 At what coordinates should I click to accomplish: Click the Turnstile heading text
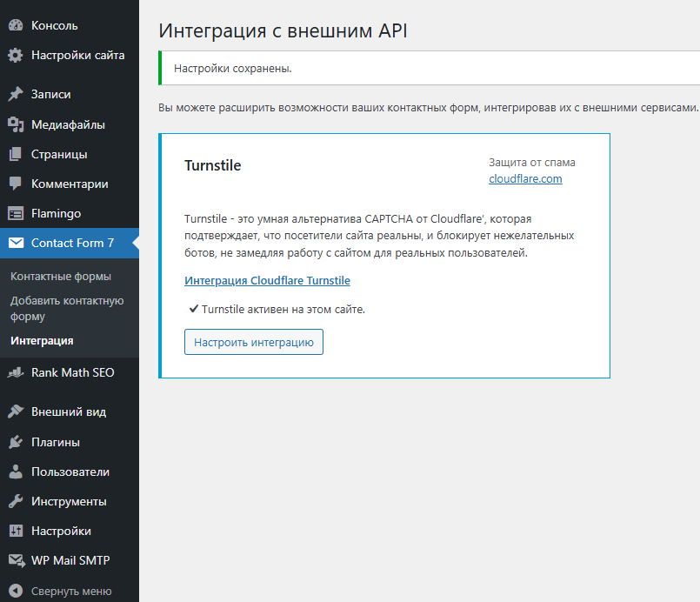(212, 165)
